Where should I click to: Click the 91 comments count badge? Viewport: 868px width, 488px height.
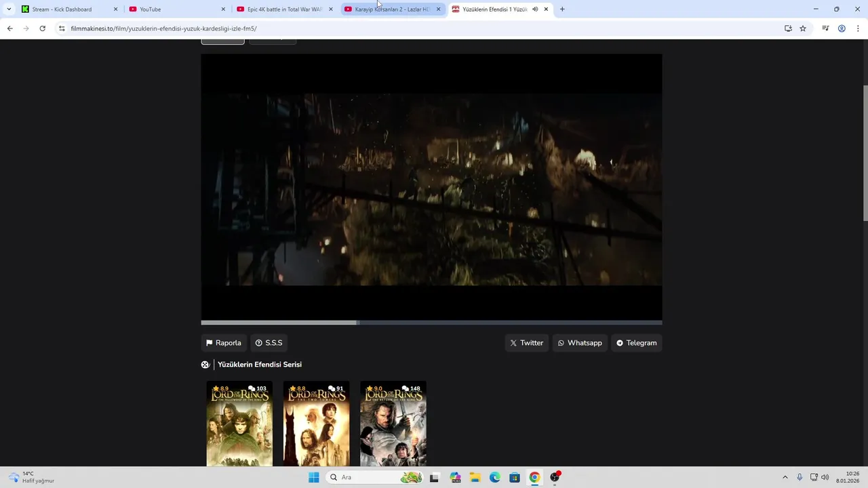(x=336, y=389)
